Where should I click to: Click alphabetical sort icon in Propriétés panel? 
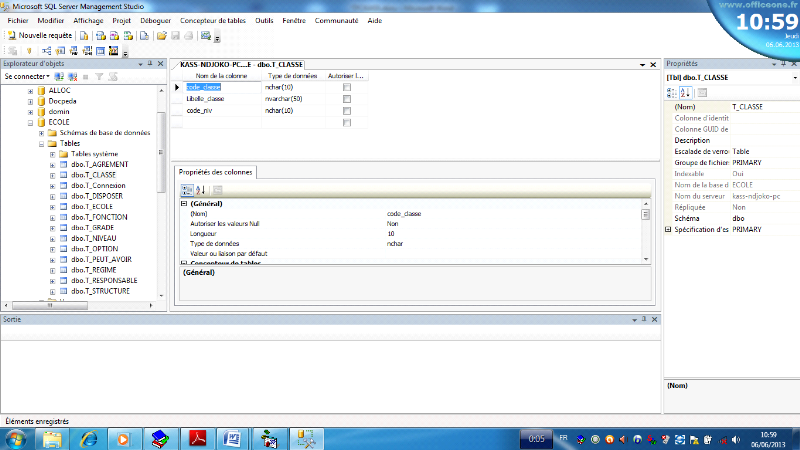(x=685, y=92)
